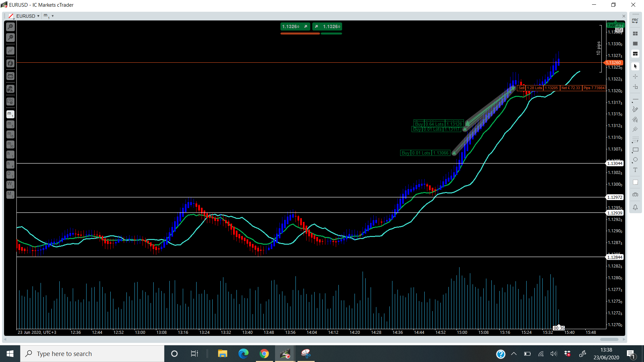This screenshot has width=644, height=362.
Task: Open the cBots robot icon
Action: (10, 76)
